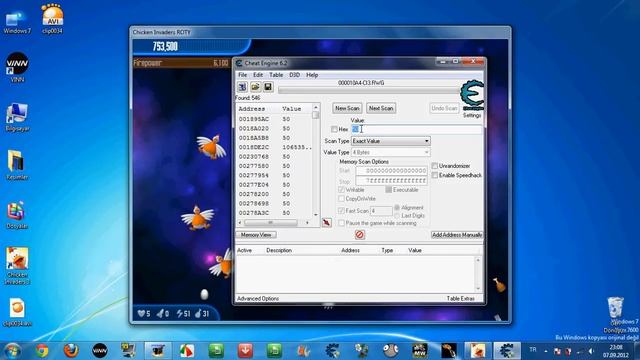640x360 pixels.
Task: Select address 0018DE2C row
Action: (x=274, y=147)
